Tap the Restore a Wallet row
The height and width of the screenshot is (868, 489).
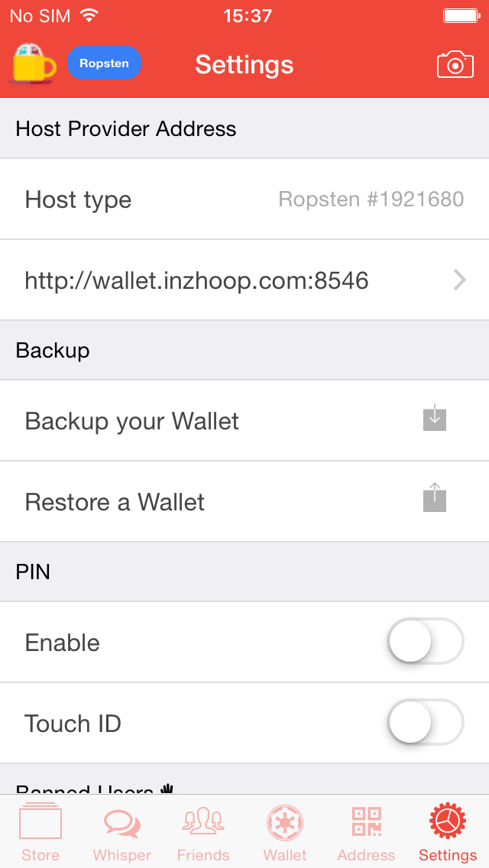pos(244,501)
